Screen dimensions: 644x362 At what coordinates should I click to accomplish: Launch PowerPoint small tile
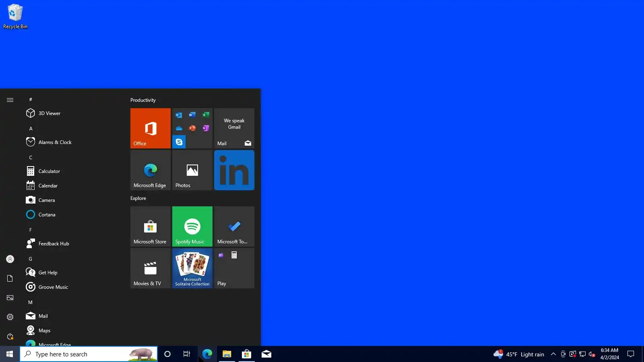tap(192, 128)
